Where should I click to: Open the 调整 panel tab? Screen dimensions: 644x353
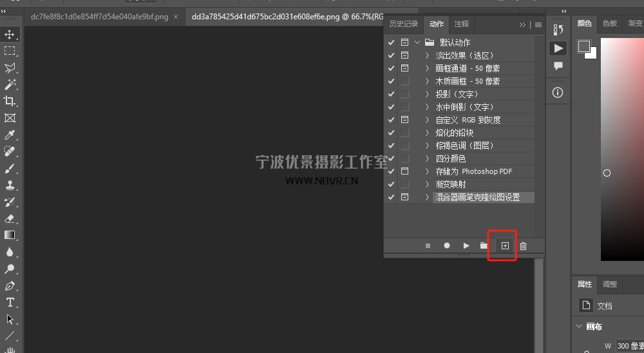tap(609, 284)
